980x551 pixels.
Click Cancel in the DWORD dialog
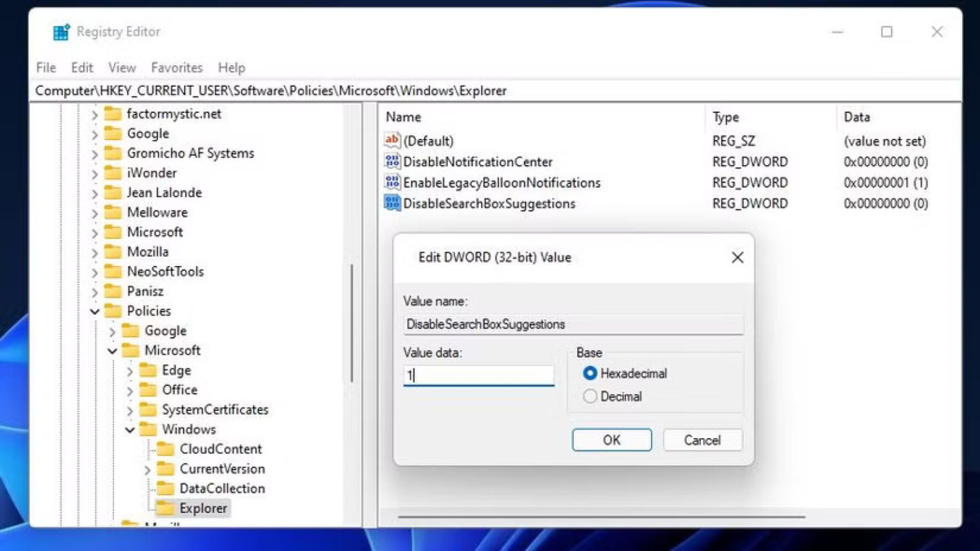coord(702,440)
